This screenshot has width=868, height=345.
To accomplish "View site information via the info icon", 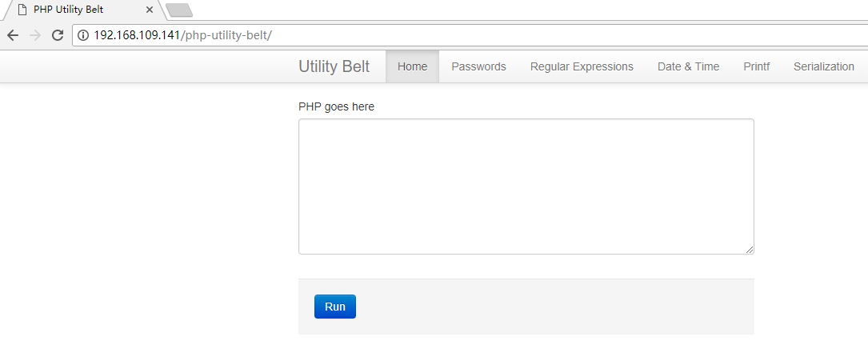I will pos(83,35).
